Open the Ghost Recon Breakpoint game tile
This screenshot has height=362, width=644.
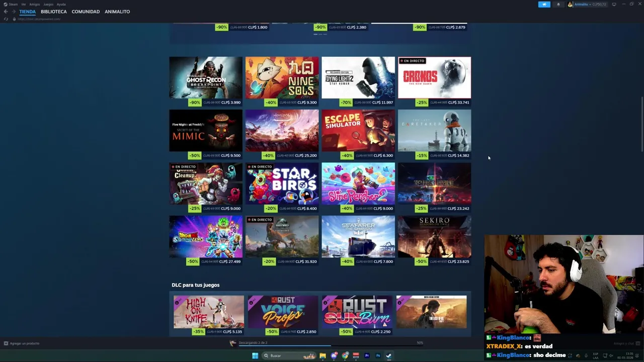pyautogui.click(x=206, y=77)
